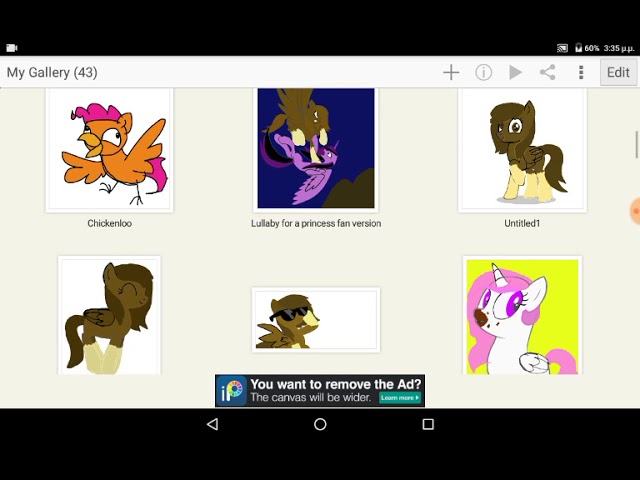
Task: Tap the plus icon to add new artwork
Action: pyautogui.click(x=451, y=73)
